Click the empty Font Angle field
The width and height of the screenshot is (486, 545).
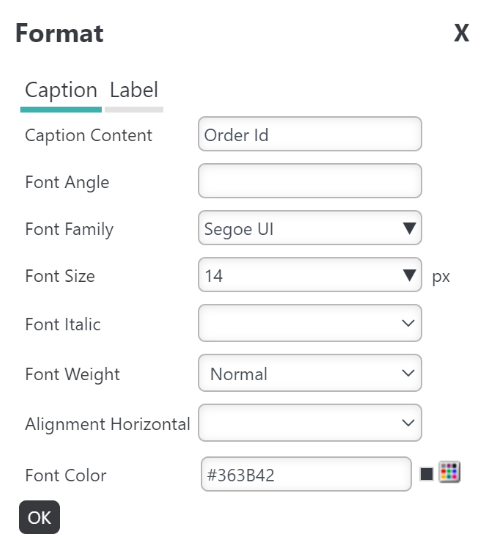pos(310,181)
